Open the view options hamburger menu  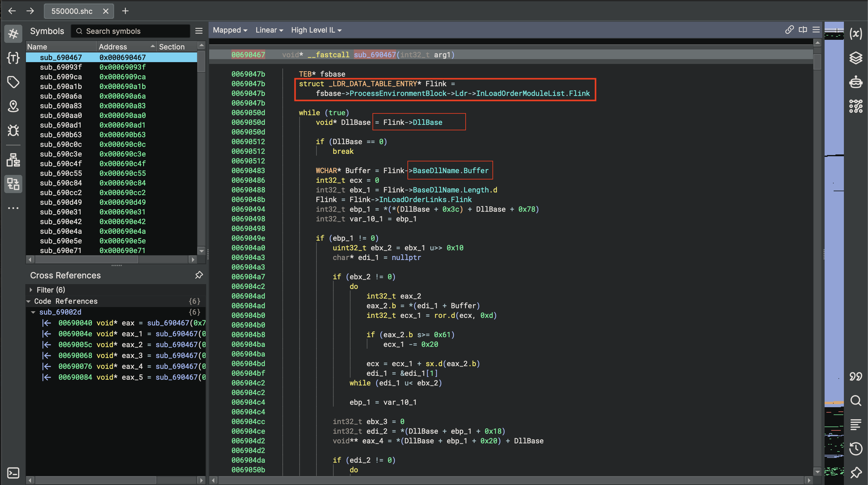[816, 30]
